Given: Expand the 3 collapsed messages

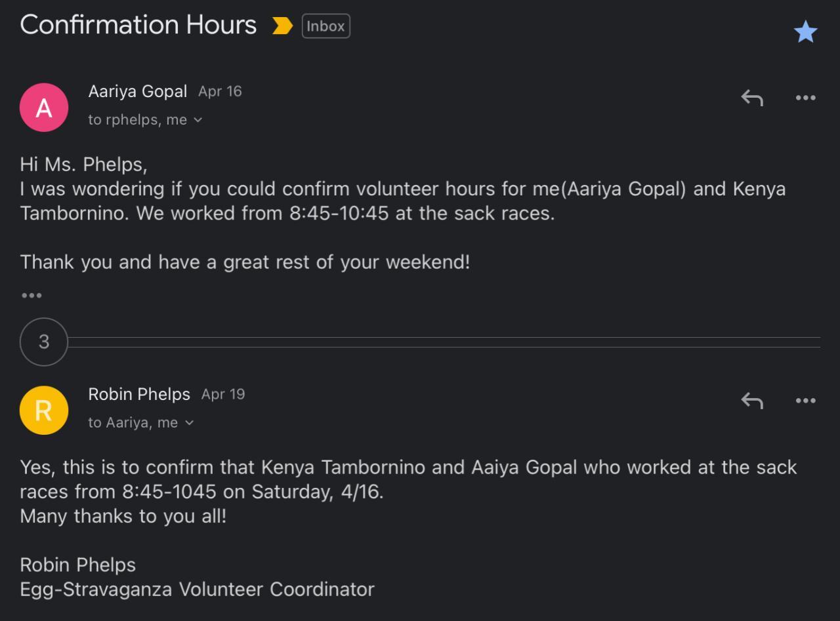Looking at the screenshot, I should click(x=44, y=342).
